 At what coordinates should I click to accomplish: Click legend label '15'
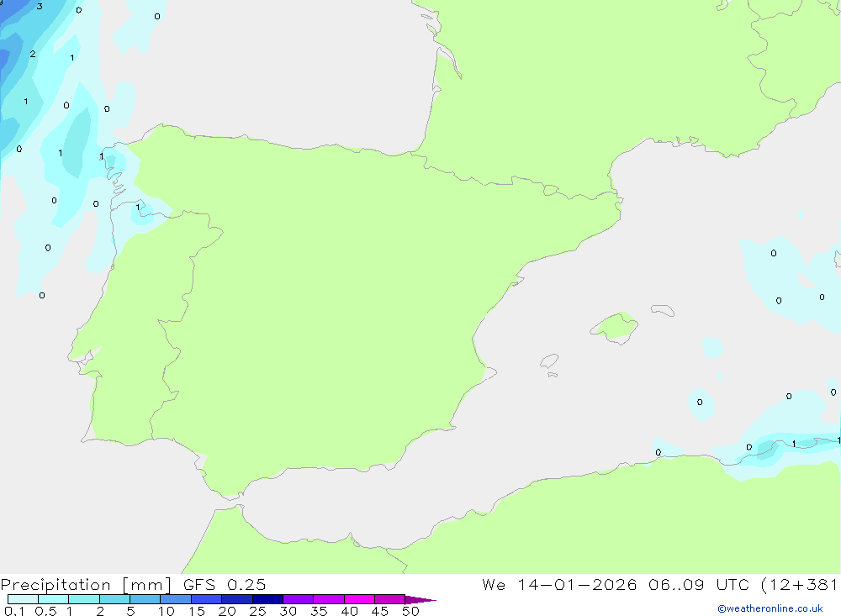197,611
